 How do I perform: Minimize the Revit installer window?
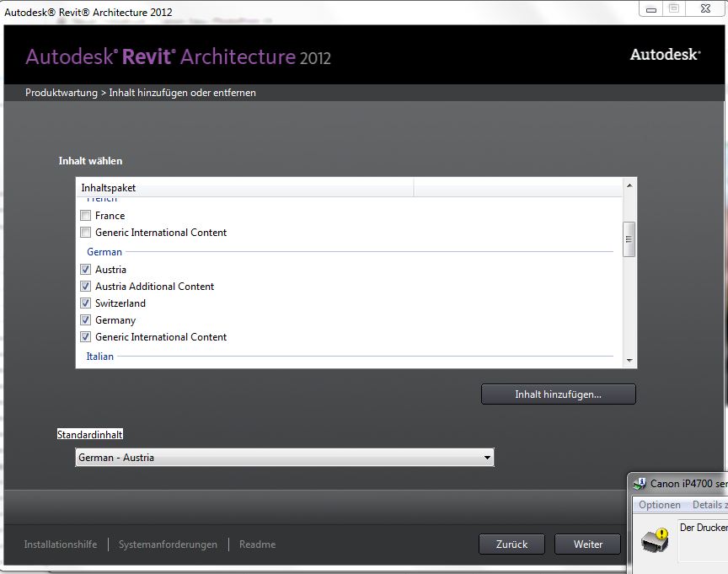pos(651,9)
